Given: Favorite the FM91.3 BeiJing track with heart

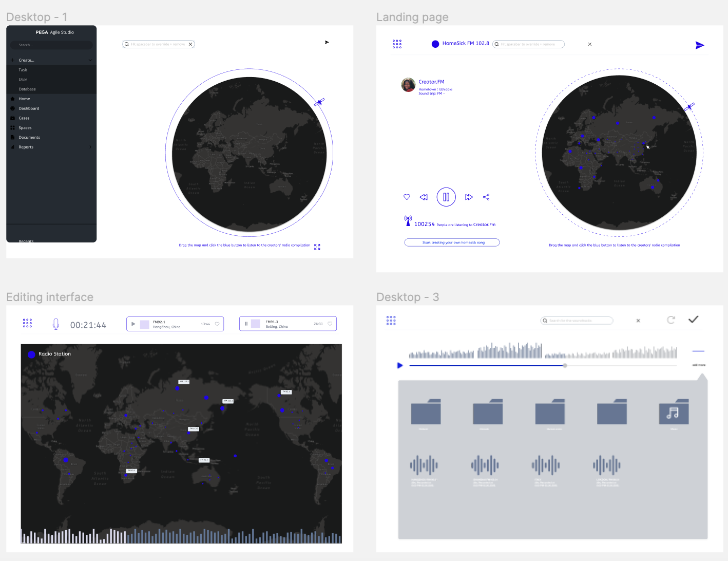Looking at the screenshot, I should (x=330, y=324).
